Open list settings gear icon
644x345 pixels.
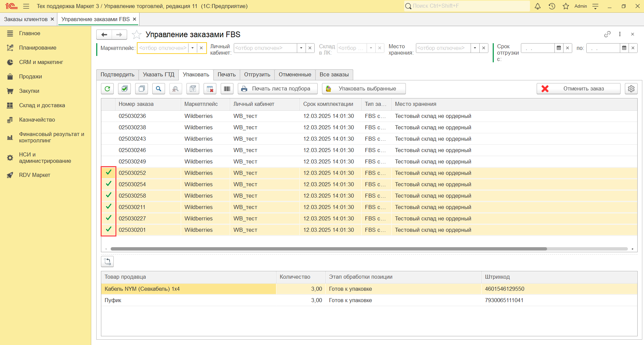631,89
